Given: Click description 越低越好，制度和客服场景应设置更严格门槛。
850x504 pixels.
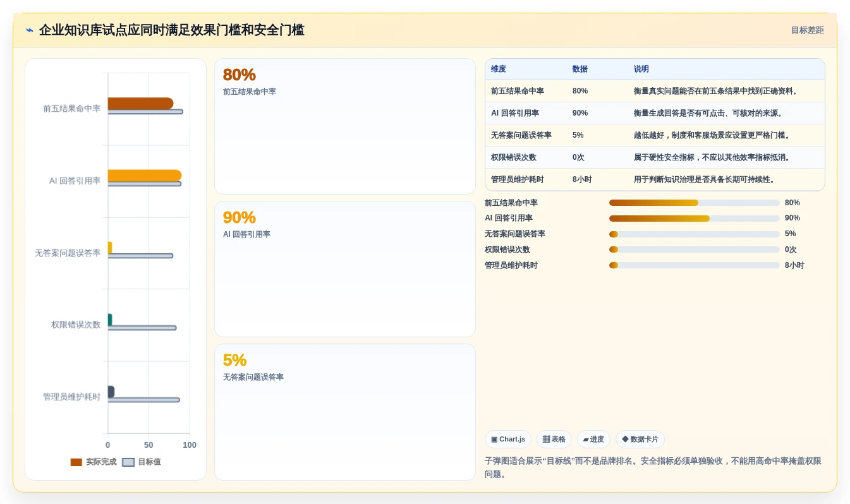Looking at the screenshot, I should click(x=713, y=136).
